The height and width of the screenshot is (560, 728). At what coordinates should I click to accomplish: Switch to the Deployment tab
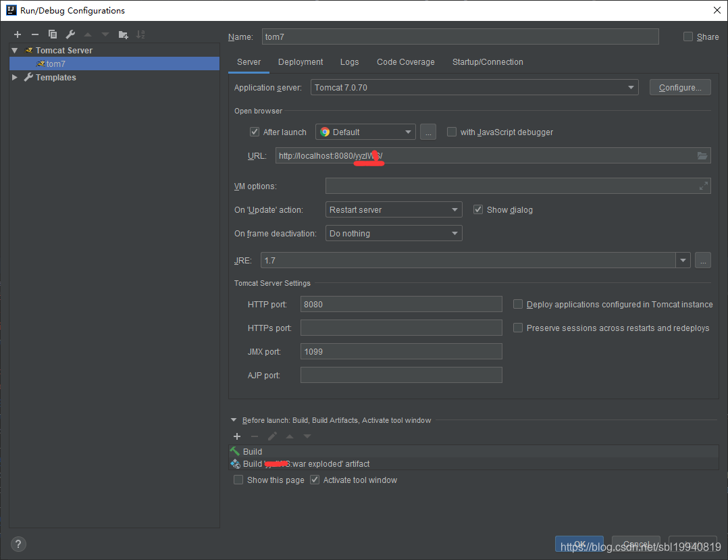coord(301,62)
